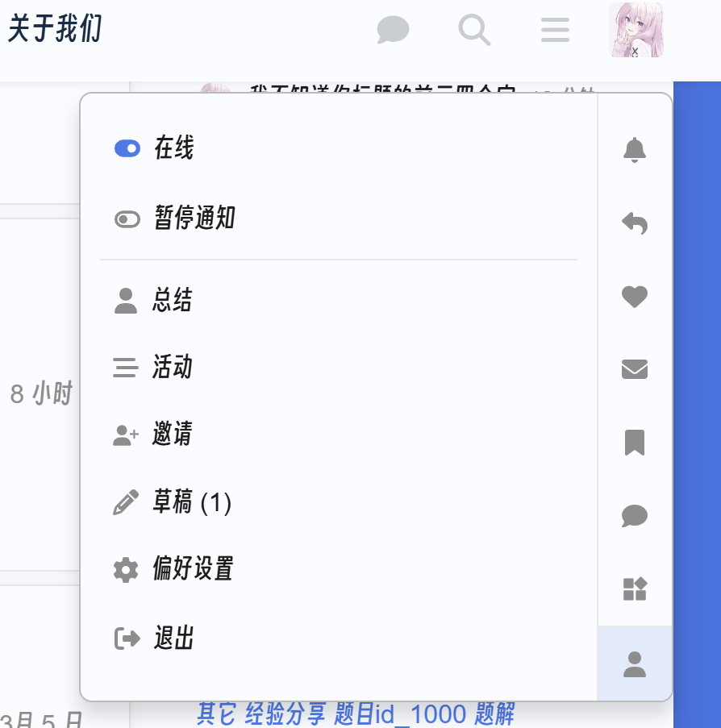The width and height of the screenshot is (721, 728).
Task: Open link 其它 经验分享 题目id_1000 题解
Action: [356, 714]
